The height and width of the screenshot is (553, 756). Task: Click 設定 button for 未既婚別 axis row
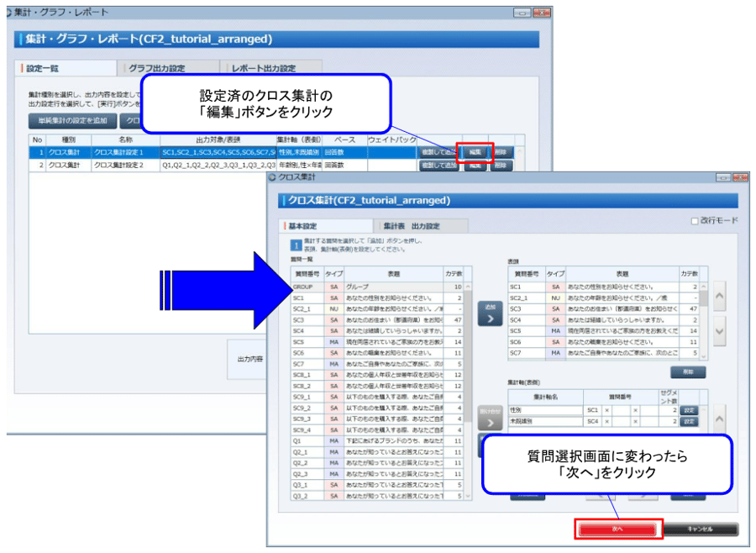[689, 421]
